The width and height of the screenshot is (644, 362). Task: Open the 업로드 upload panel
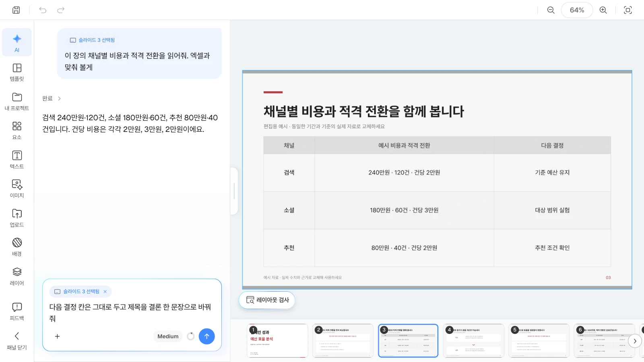[x=17, y=218]
